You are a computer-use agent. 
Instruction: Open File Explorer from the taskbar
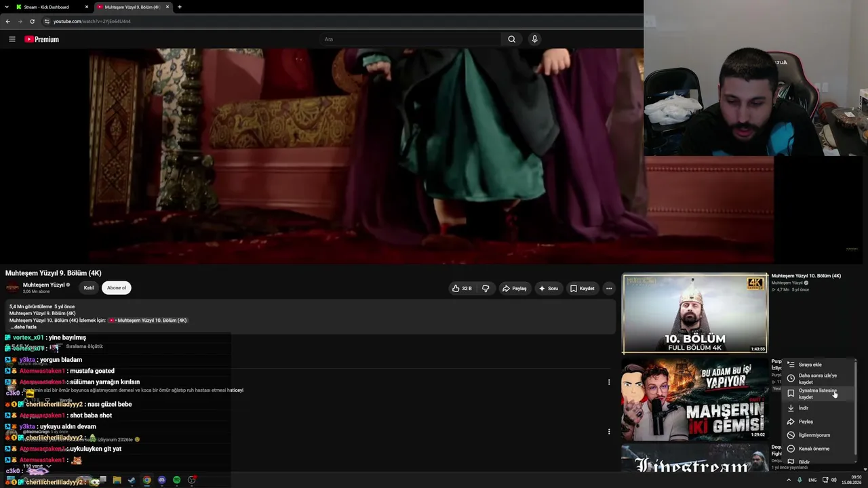tap(117, 481)
